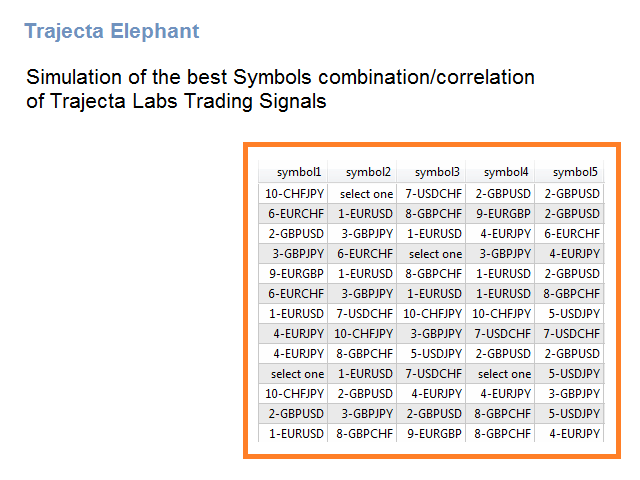Click 4-EURJPY in last row of symbol5

pyautogui.click(x=569, y=434)
